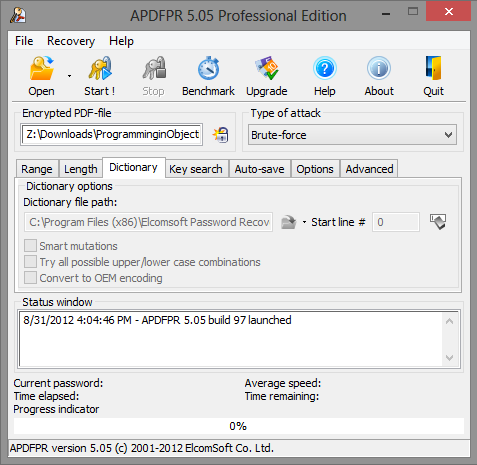Open the Auto-save tab
Viewport: 477px width, 465px height.
click(x=259, y=169)
